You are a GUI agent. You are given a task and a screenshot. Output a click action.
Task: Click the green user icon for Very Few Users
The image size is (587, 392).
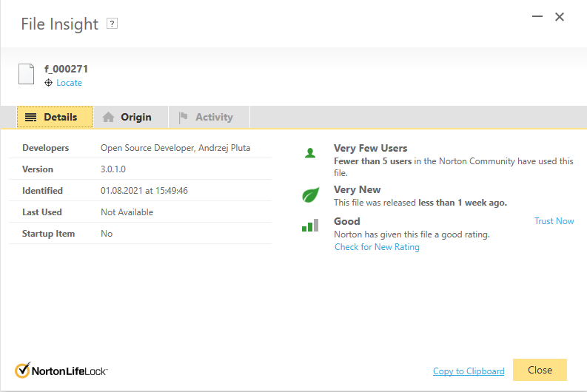click(310, 153)
